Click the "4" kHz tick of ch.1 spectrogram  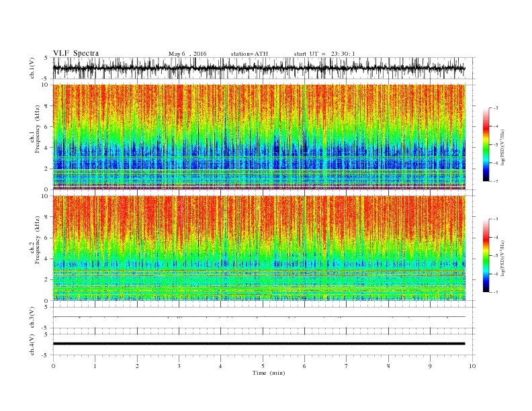(46, 148)
